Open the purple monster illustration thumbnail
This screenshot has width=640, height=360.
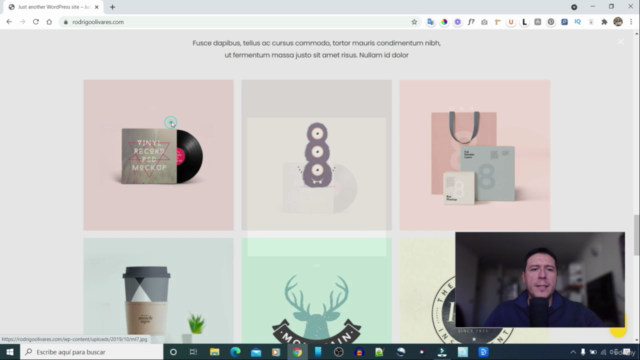coord(316,155)
